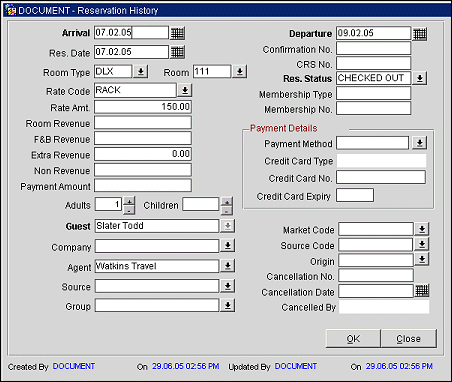Click the Extra Revenue field
Viewport: 452px width, 382px height.
click(x=143, y=154)
